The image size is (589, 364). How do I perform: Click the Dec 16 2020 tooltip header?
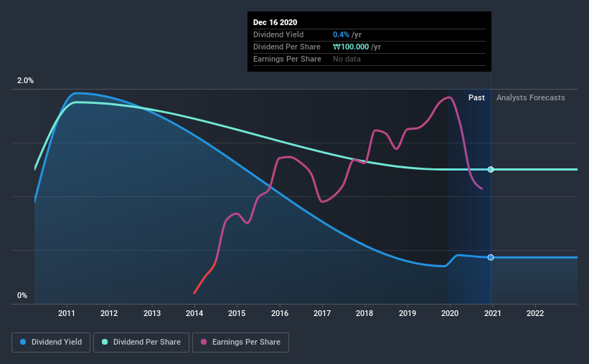(275, 22)
